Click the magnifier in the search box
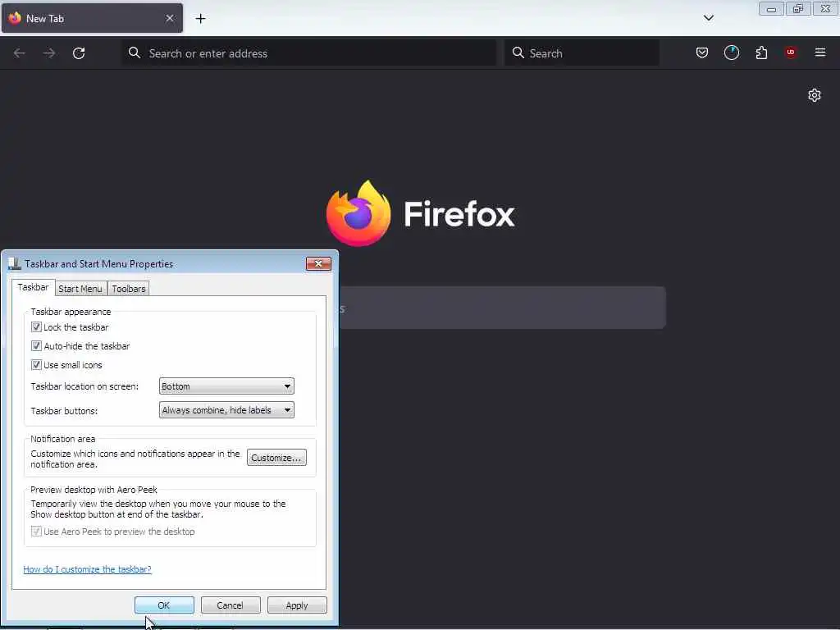 [x=518, y=52]
